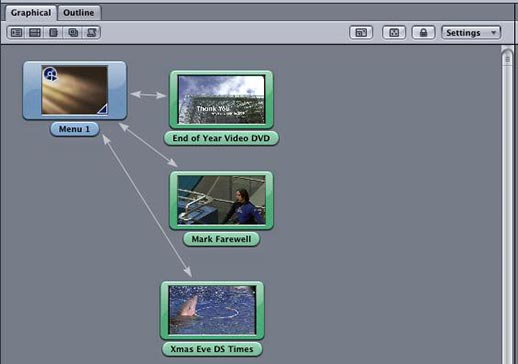Select the End of Year Video DVD thumbnail
Screen dimensions: 518x364
(x=221, y=99)
